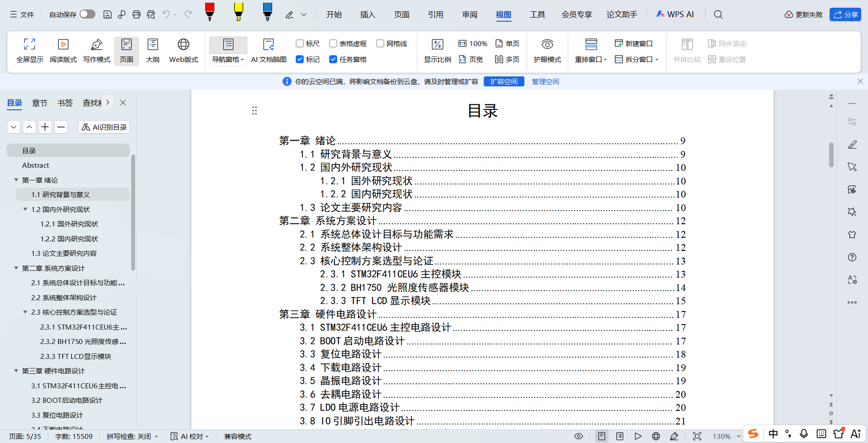Toggle spell check status 拼写检查
Viewport: 868px width, 443px height.
pos(132,436)
